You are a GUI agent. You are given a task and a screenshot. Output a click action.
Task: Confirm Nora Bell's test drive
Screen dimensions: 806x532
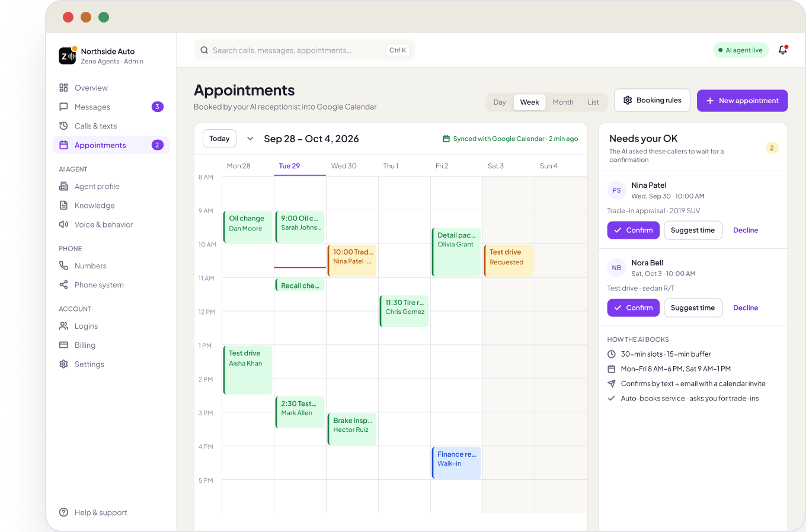tap(633, 307)
